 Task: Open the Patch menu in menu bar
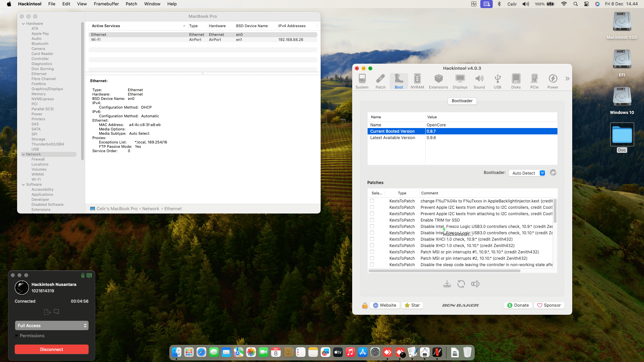(131, 4)
